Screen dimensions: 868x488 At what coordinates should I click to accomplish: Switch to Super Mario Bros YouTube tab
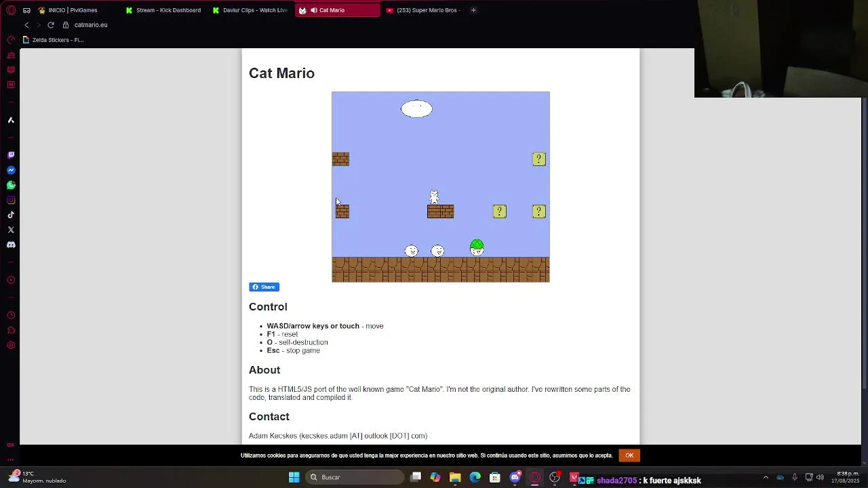424,10
